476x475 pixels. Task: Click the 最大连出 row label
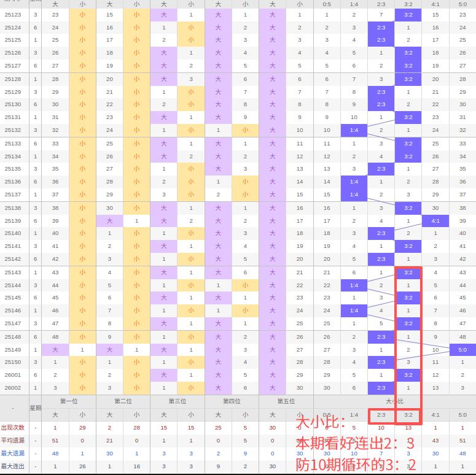click(x=13, y=466)
